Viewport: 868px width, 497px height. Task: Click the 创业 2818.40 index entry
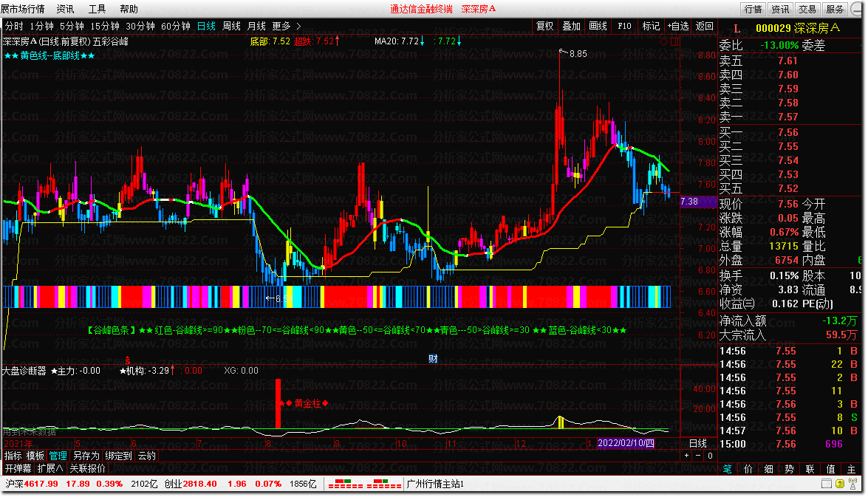(x=191, y=484)
